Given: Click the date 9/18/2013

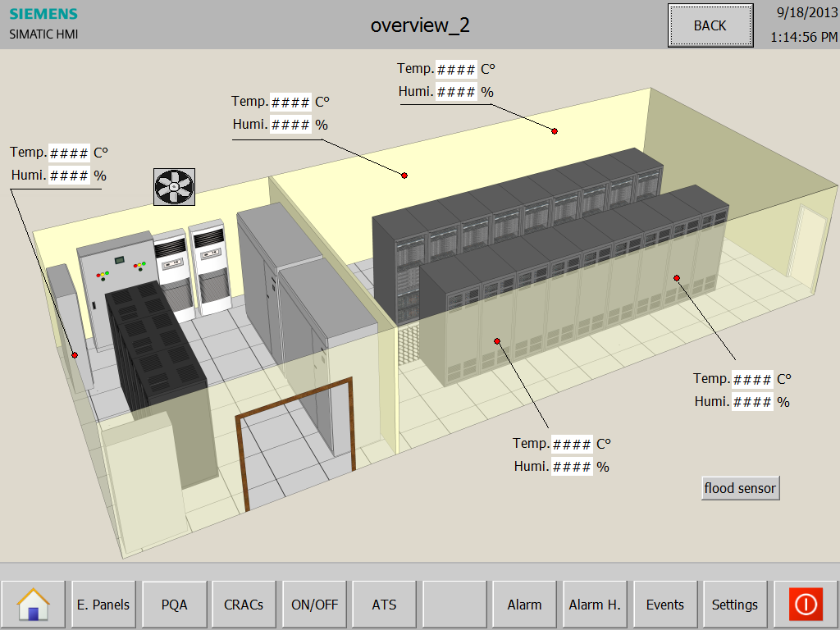Looking at the screenshot, I should point(807,13).
